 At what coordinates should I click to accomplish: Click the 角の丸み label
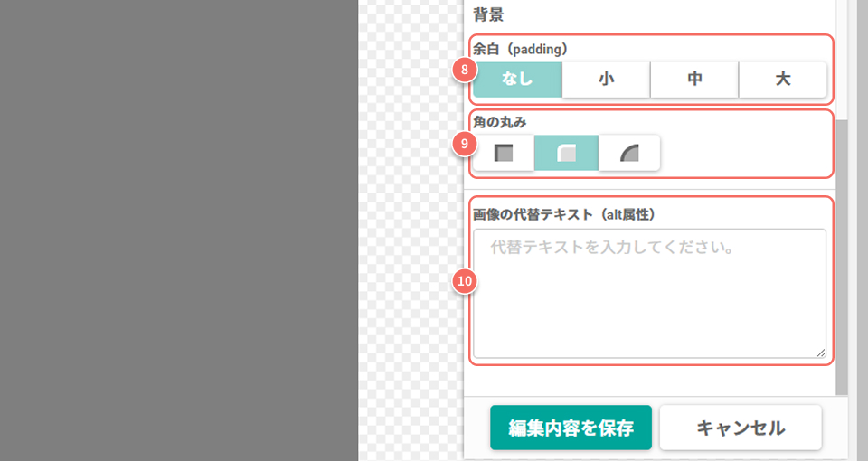click(x=499, y=122)
